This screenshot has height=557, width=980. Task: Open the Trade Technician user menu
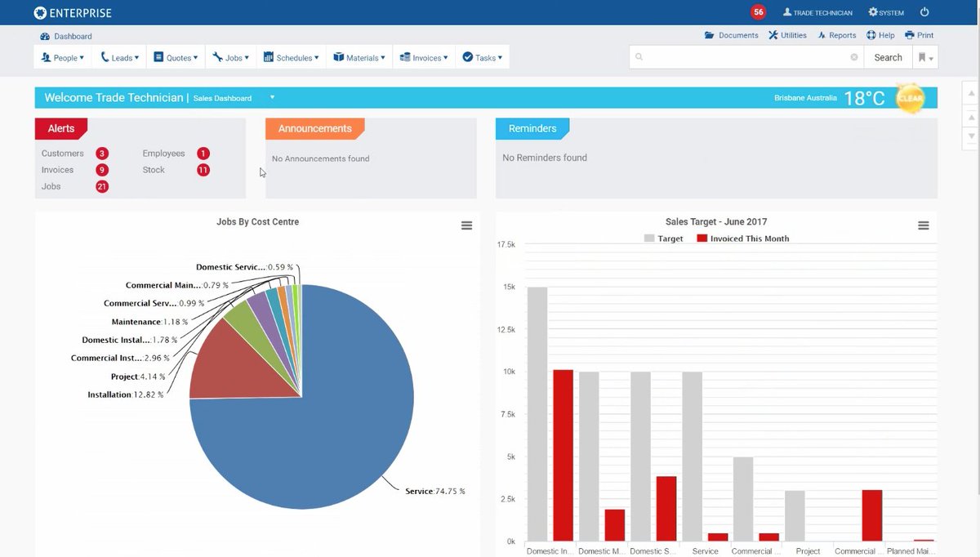pyautogui.click(x=817, y=12)
